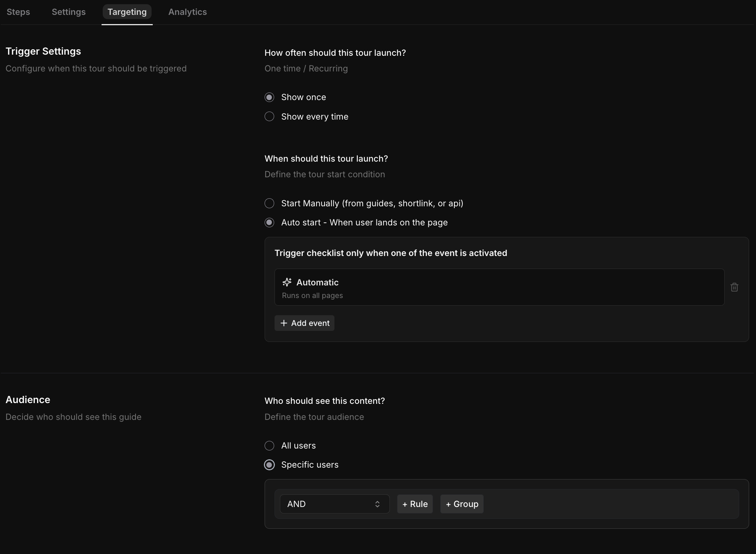Target All users as audience
Viewport: 756px width, 554px height.
270,445
